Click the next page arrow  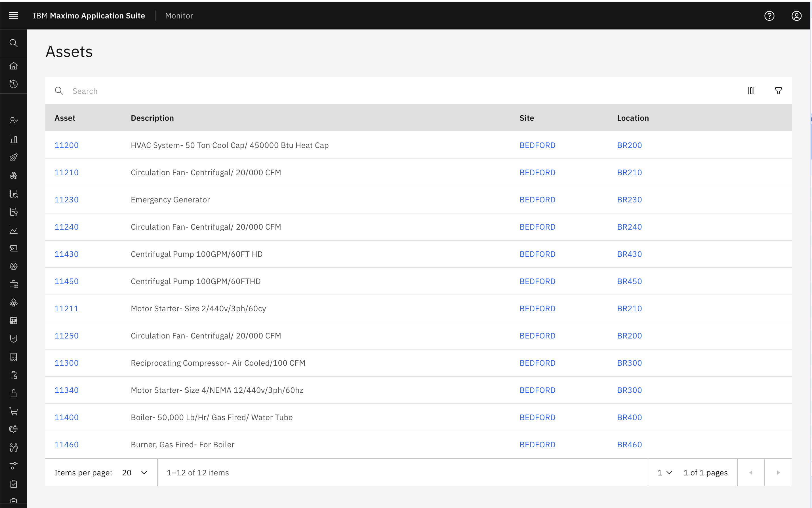click(x=778, y=472)
